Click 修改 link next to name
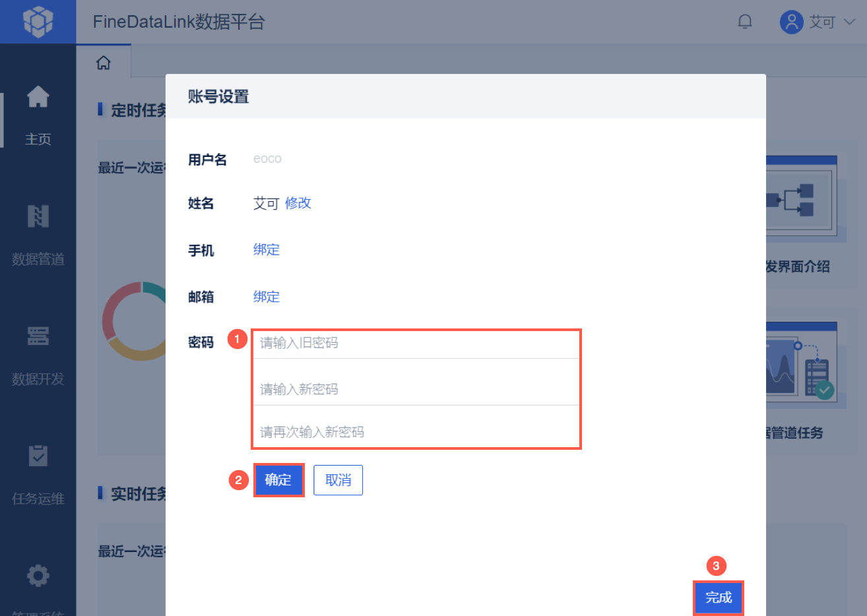The width and height of the screenshot is (867, 616). point(298,203)
